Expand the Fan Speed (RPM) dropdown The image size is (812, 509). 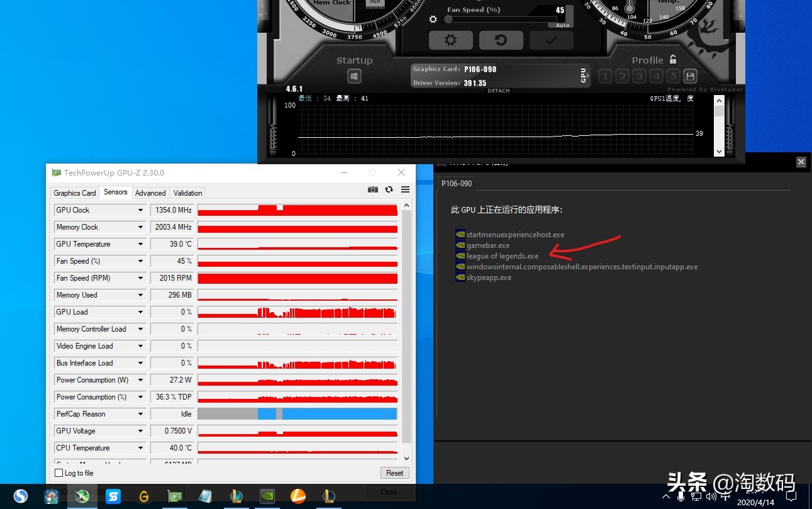140,277
